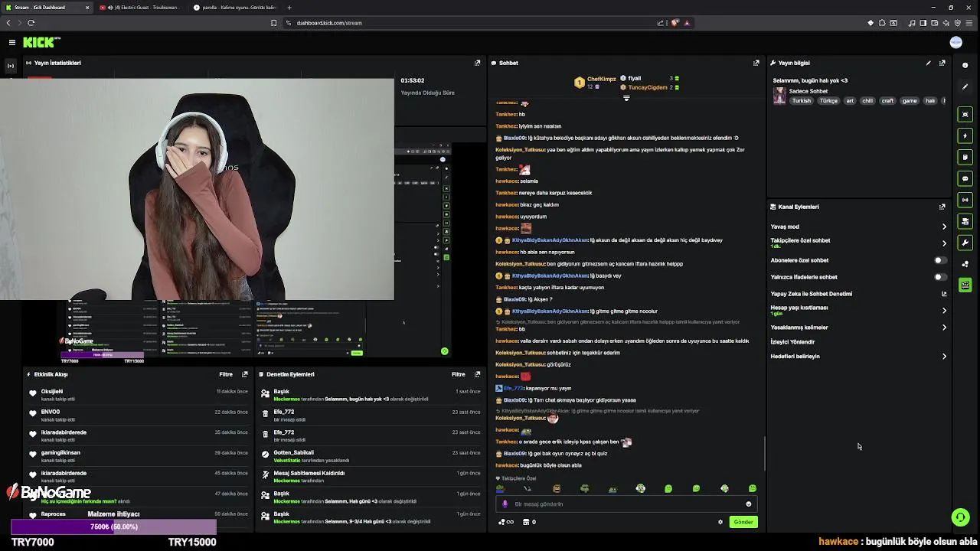
Task: Open a new browser tab
Action: click(289, 8)
